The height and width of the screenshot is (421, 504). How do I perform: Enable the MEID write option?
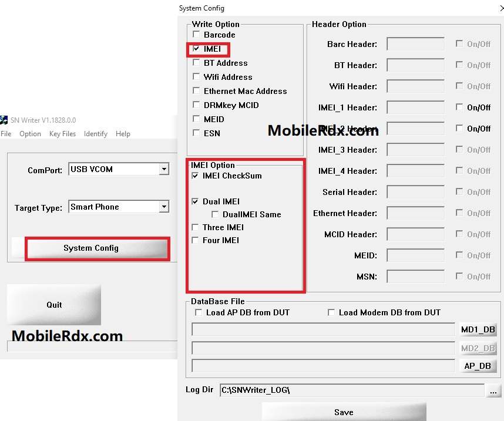(x=196, y=119)
